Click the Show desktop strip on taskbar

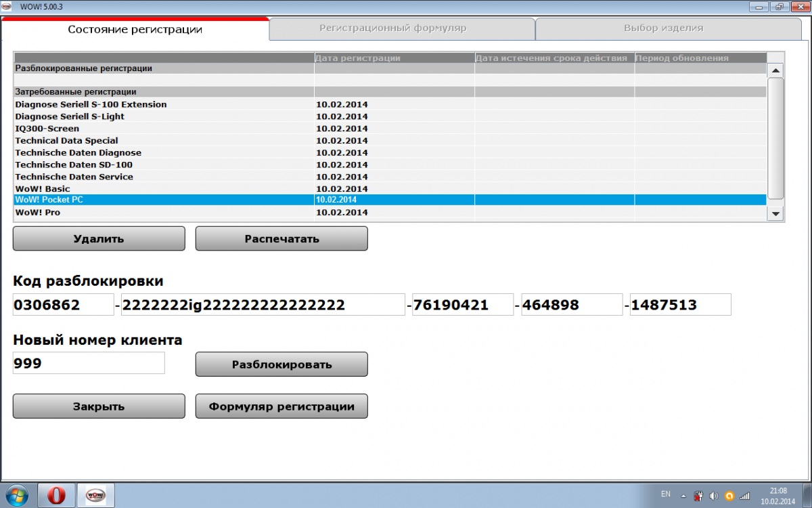(807, 495)
